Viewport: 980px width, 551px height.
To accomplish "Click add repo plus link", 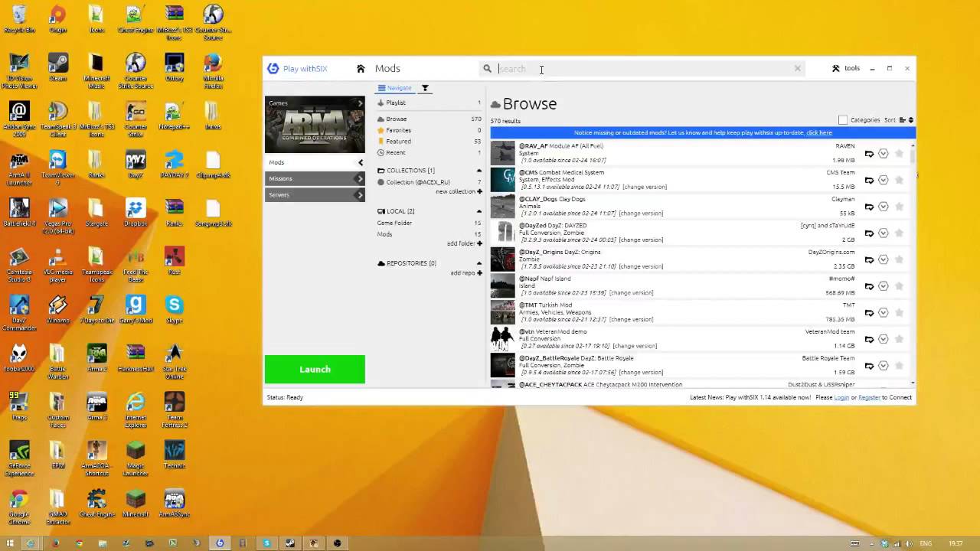I will pos(466,272).
